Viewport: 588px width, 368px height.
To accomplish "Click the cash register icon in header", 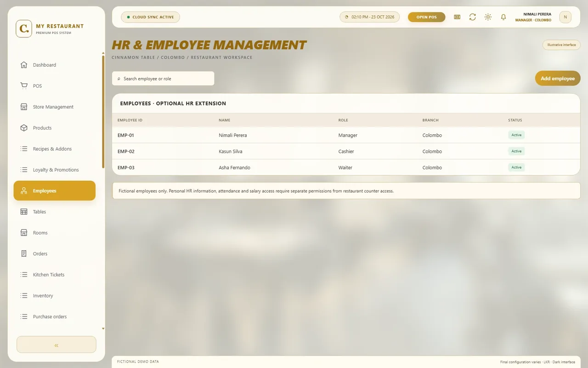I will [x=457, y=17].
